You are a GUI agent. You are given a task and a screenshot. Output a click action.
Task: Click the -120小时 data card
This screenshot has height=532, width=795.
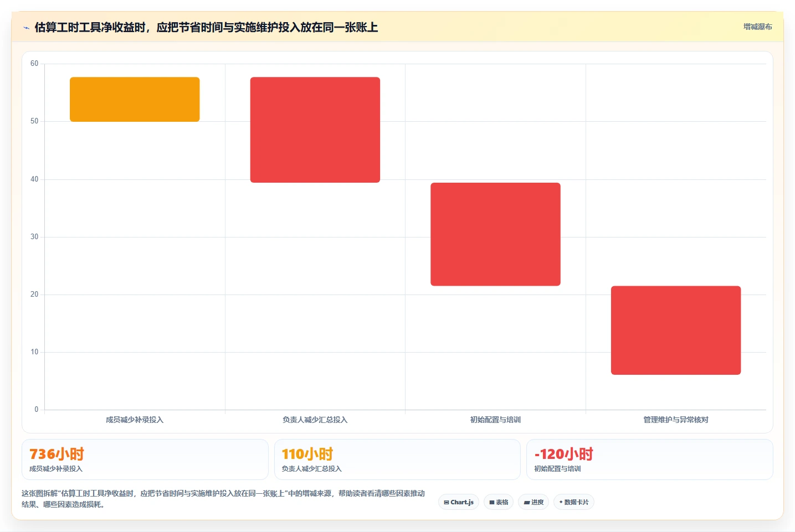point(649,459)
